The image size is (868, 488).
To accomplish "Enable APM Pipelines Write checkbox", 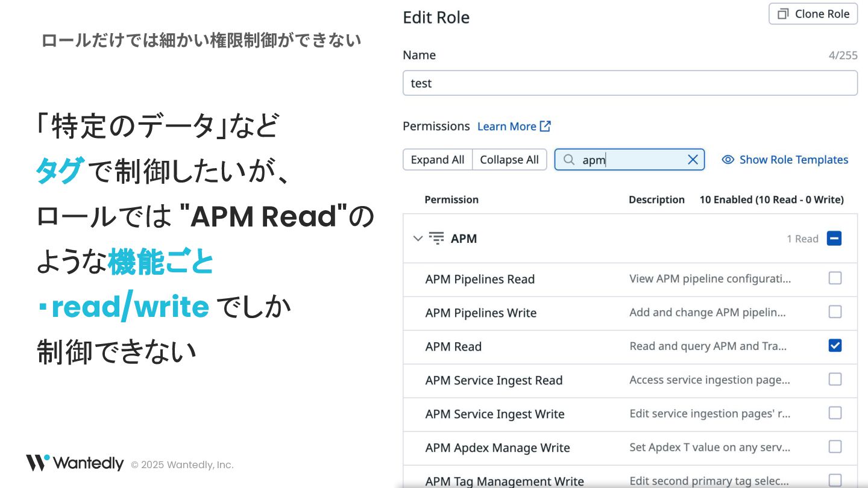I will (835, 312).
